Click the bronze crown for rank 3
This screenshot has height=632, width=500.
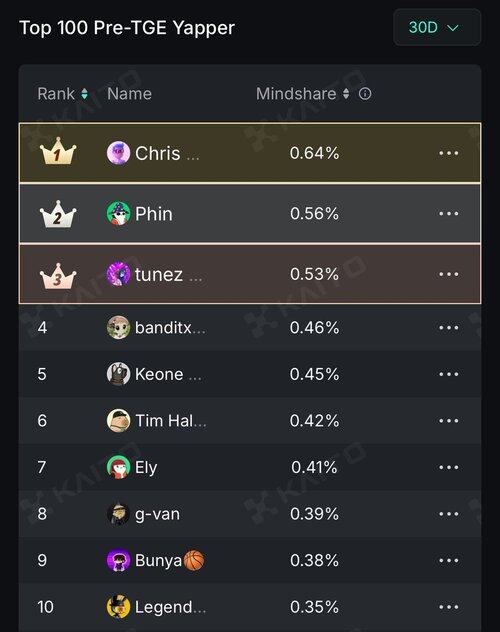(58, 276)
